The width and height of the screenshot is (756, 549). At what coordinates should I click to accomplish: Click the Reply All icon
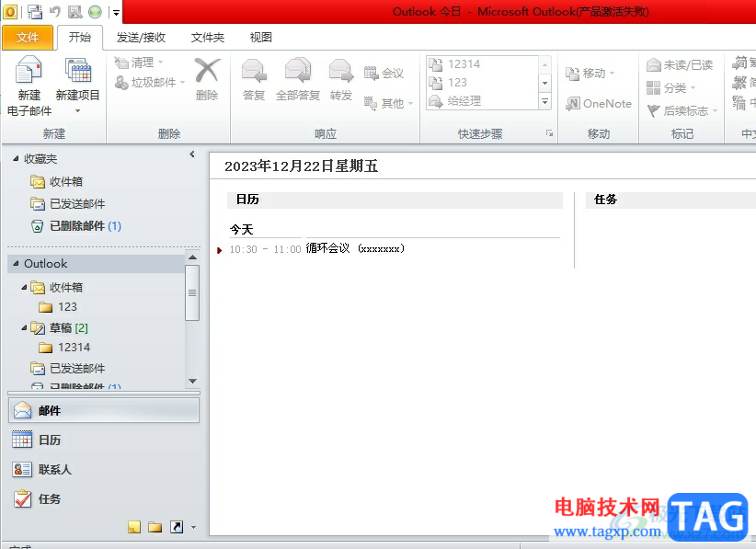tap(298, 72)
